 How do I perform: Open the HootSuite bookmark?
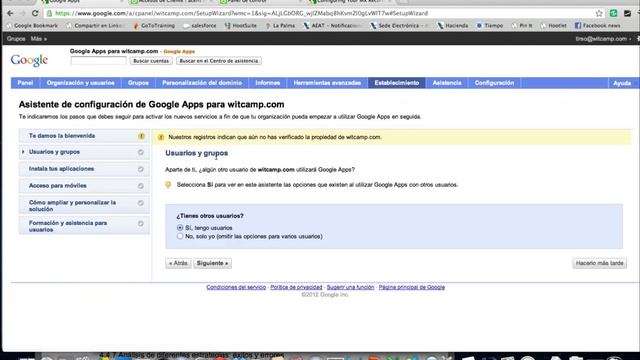(x=241, y=26)
